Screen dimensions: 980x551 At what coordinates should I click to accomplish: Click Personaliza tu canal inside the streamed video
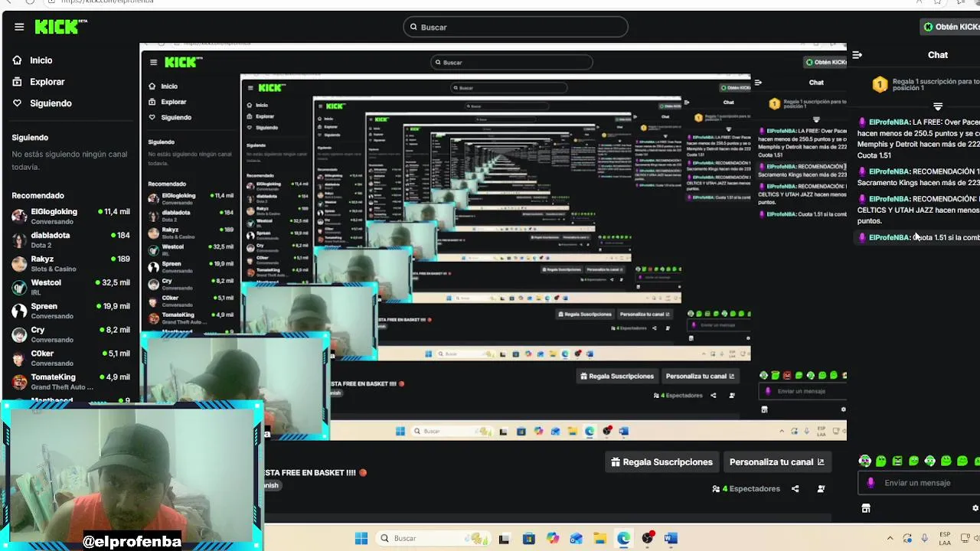coord(700,377)
